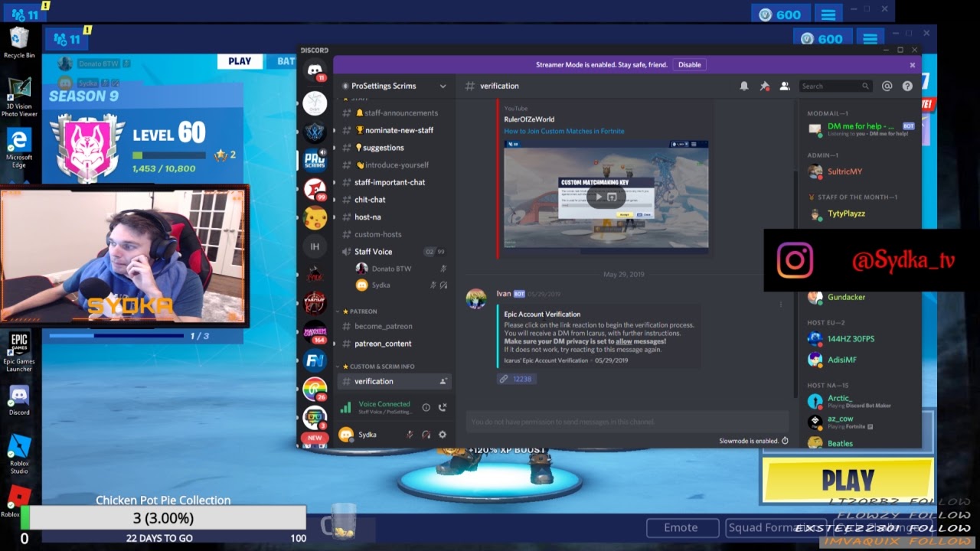
Task: Select the blue winged server icon
Action: tap(315, 132)
